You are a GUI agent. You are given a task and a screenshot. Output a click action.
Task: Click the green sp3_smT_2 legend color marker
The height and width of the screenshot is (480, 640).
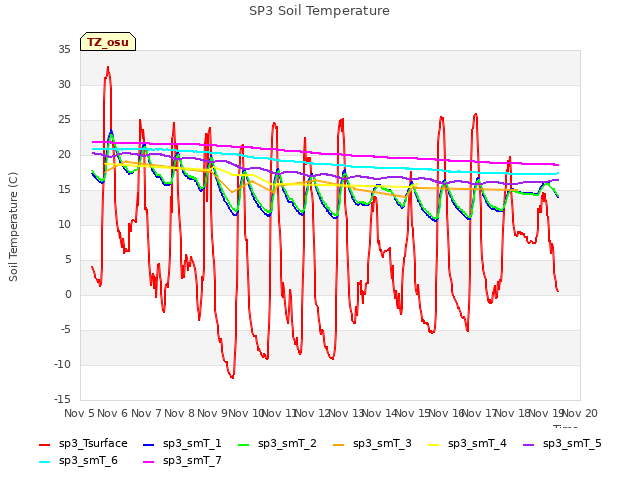coord(244,444)
